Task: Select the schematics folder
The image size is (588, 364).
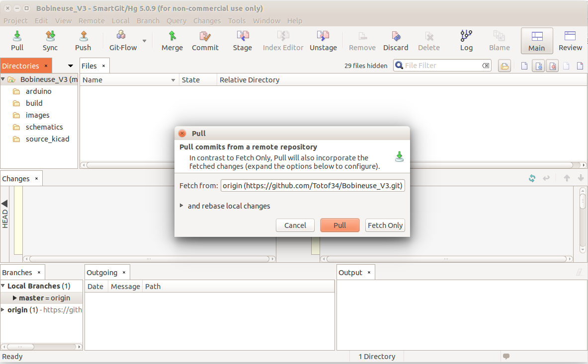Action: (x=44, y=127)
